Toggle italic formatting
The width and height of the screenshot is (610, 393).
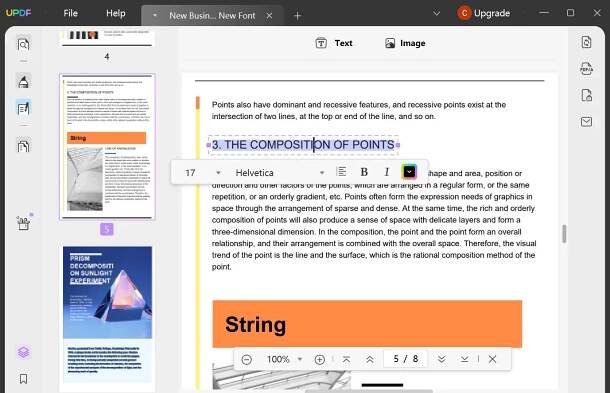click(386, 172)
